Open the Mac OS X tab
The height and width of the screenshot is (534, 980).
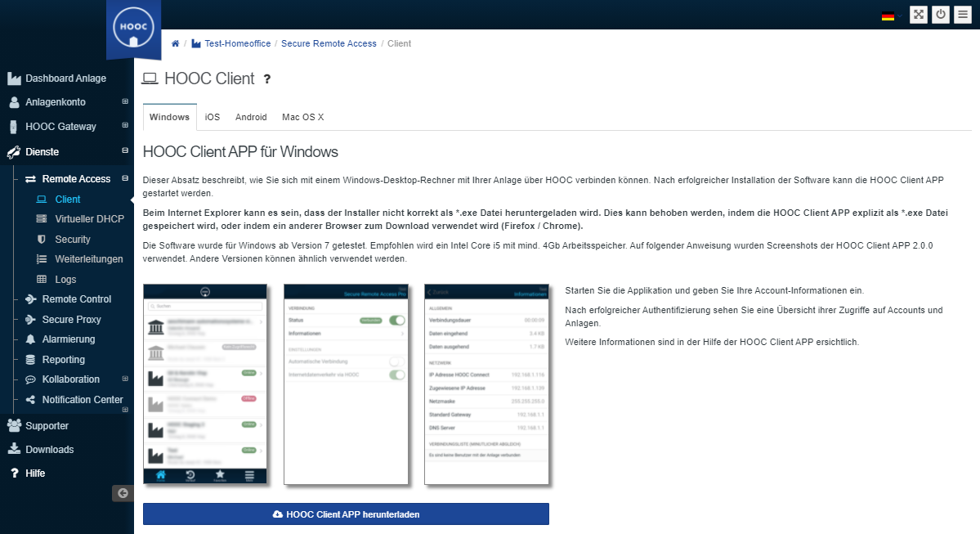click(x=303, y=117)
